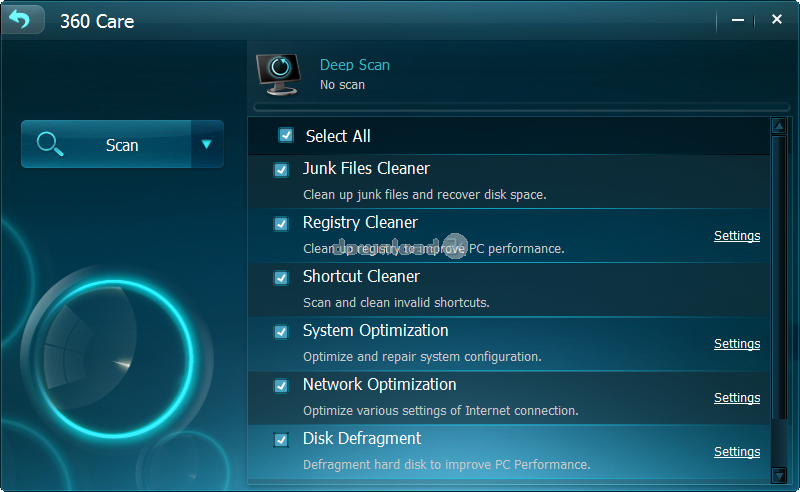The width and height of the screenshot is (800, 492).
Task: Uncheck the Registry Cleaner checkbox
Action: 281,224
